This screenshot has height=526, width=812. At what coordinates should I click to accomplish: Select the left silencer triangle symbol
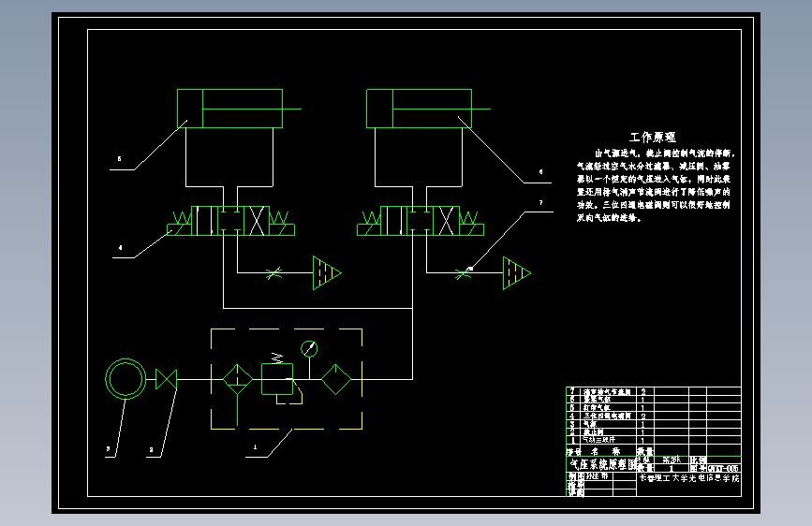click(327, 273)
